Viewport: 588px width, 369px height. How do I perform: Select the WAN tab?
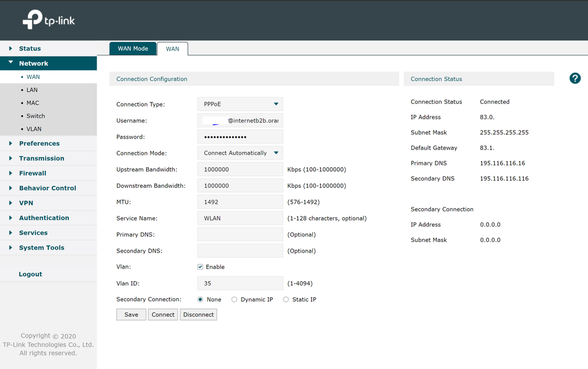point(173,49)
